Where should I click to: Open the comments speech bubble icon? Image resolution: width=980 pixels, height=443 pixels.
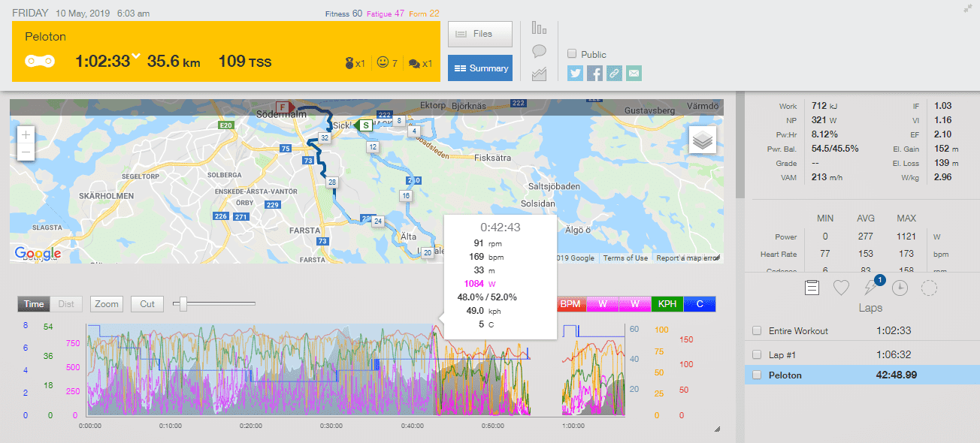pyautogui.click(x=539, y=51)
